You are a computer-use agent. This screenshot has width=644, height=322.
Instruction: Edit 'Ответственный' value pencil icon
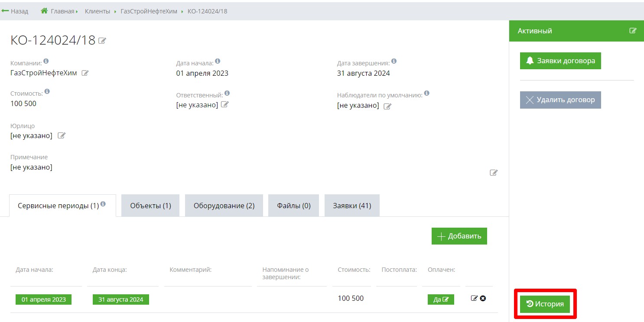click(x=224, y=104)
